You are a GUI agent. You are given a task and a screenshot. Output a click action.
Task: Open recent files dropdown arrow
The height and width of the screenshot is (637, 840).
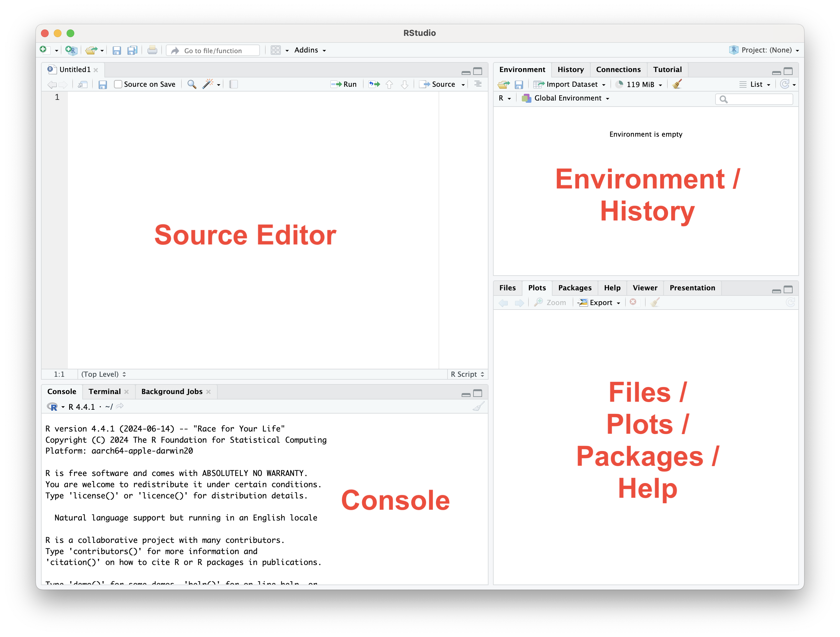pyautogui.click(x=102, y=51)
